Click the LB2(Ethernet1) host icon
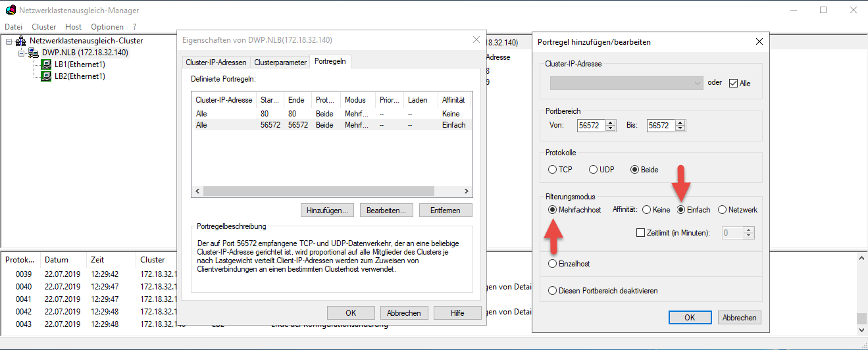Viewport: 868px width, 350px height. tap(46, 76)
